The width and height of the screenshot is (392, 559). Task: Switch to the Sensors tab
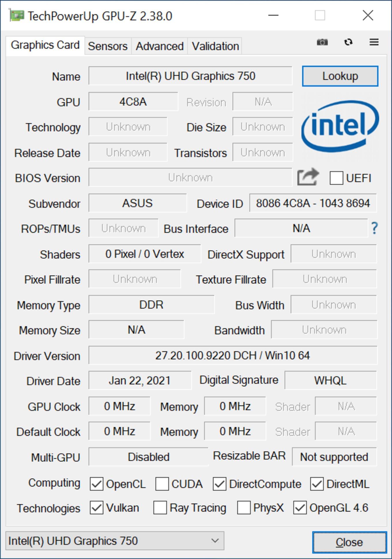point(108,46)
